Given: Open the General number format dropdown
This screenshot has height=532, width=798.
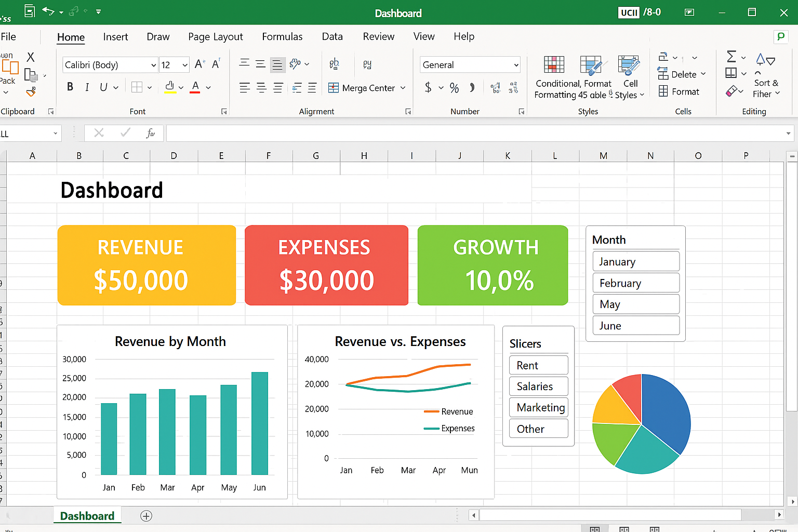Looking at the screenshot, I should 516,65.
